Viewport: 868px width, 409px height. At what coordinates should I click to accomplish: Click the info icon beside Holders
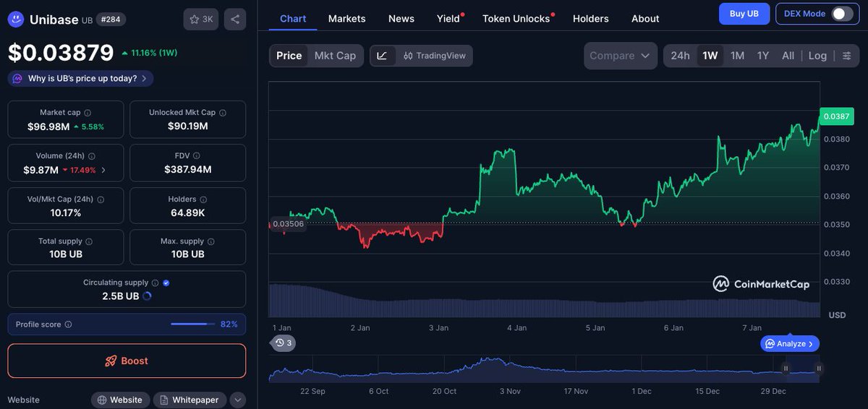[x=203, y=199]
